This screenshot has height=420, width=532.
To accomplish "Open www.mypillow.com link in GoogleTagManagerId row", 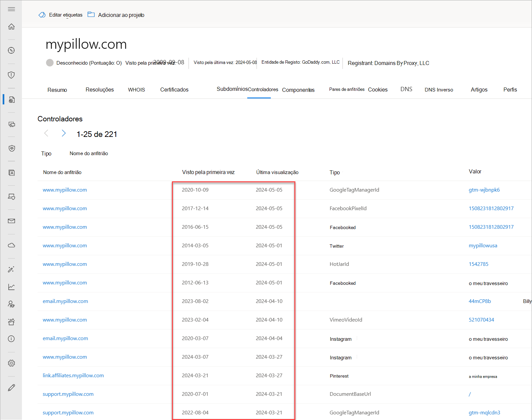I will [x=65, y=190].
